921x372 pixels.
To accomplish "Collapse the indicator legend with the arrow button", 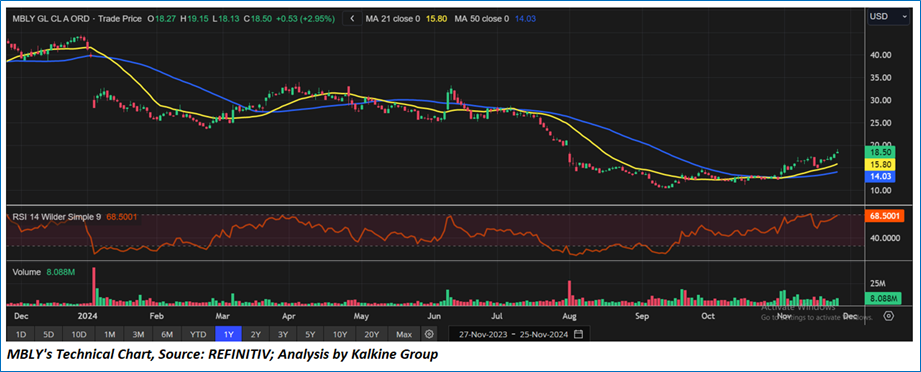I will [352, 19].
